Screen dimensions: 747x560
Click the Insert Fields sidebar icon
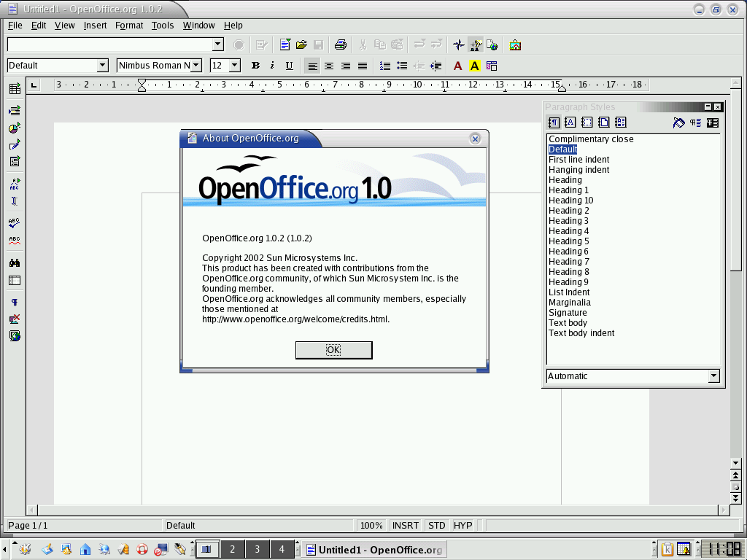[15, 111]
